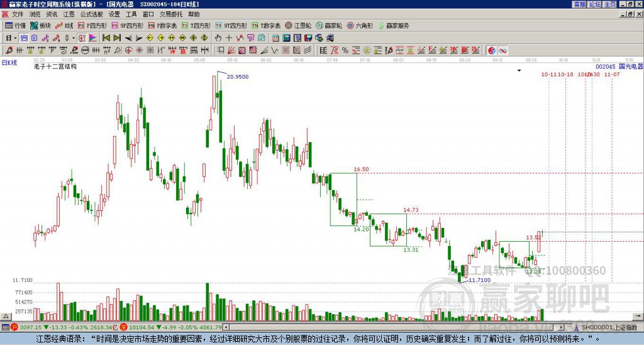Open the 帮助 menu

point(194,14)
